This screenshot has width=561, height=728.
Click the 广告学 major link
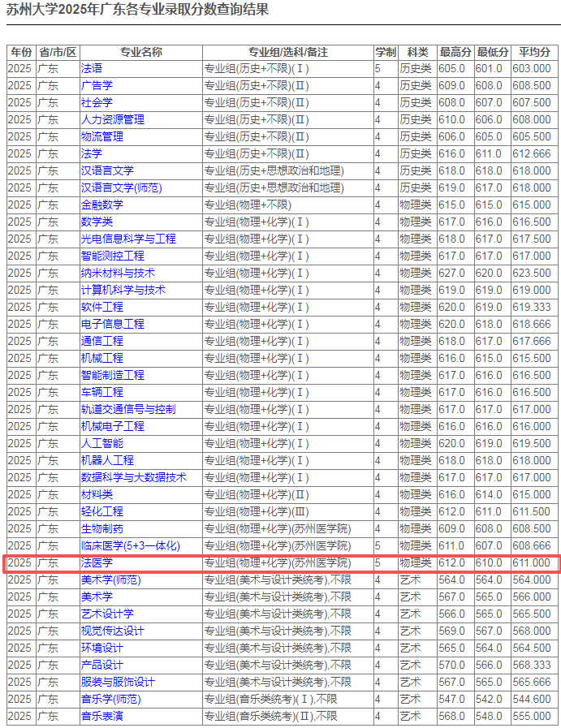97,85
